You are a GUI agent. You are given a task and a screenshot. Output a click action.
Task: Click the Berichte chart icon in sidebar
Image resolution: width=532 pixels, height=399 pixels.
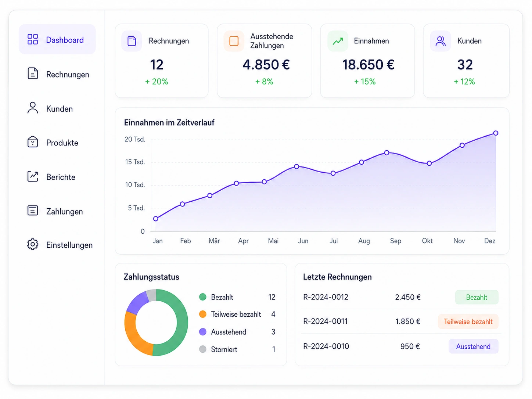(33, 176)
